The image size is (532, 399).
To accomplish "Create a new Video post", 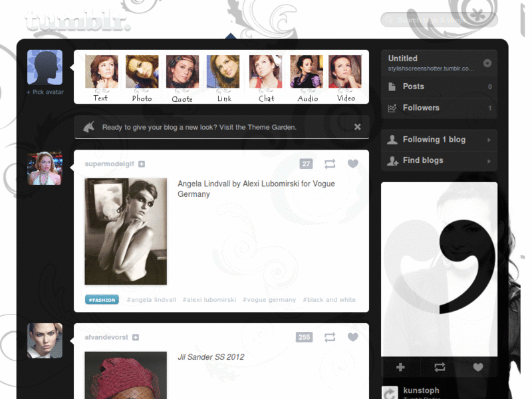I will 345,78.
